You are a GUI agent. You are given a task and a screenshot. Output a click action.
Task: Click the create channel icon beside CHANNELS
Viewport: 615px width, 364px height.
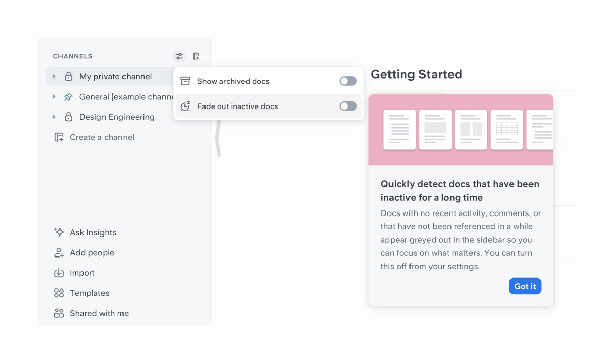coord(196,56)
